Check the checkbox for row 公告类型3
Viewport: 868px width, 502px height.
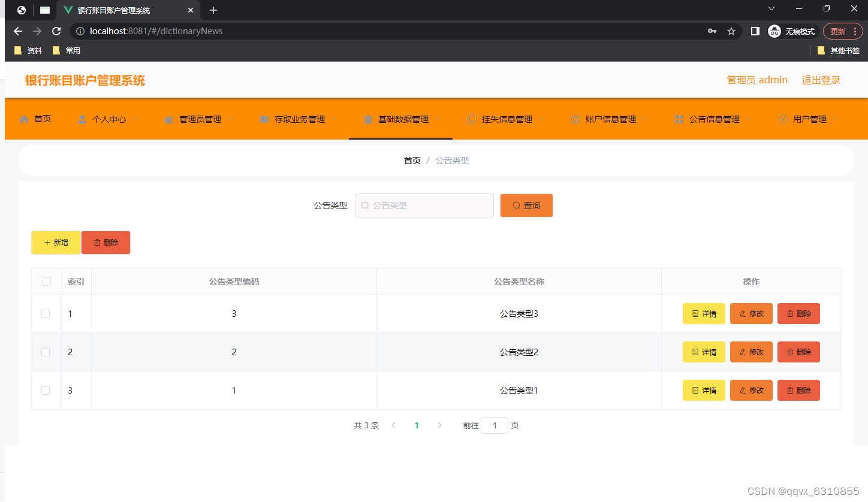coord(46,314)
